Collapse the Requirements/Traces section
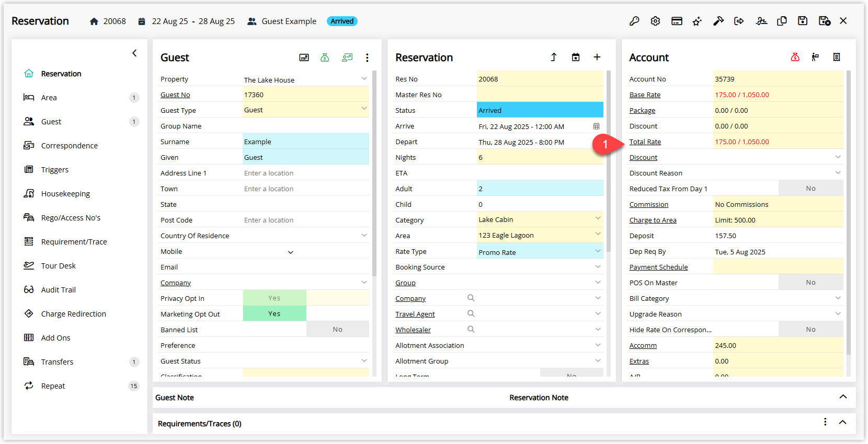868x444 pixels. [842, 422]
